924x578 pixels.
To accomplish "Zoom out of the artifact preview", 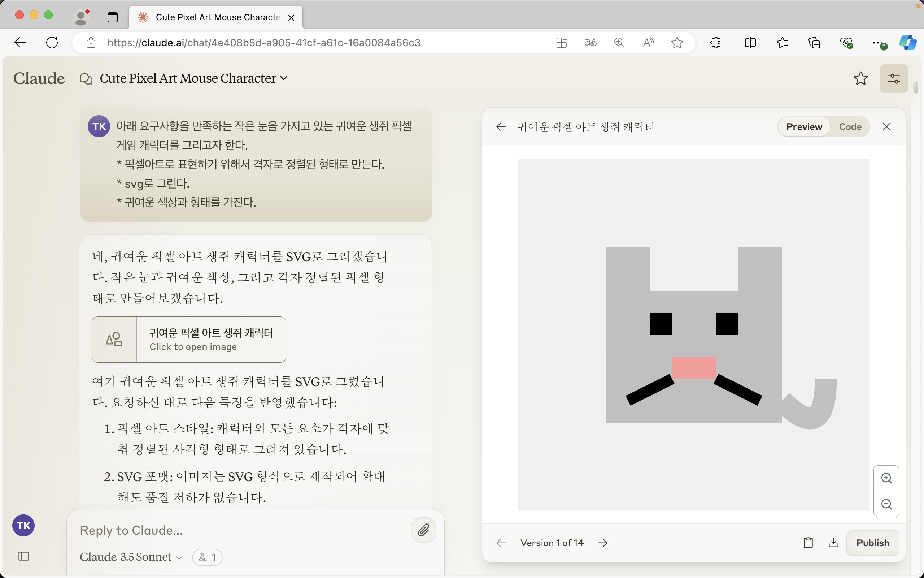I will 886,504.
